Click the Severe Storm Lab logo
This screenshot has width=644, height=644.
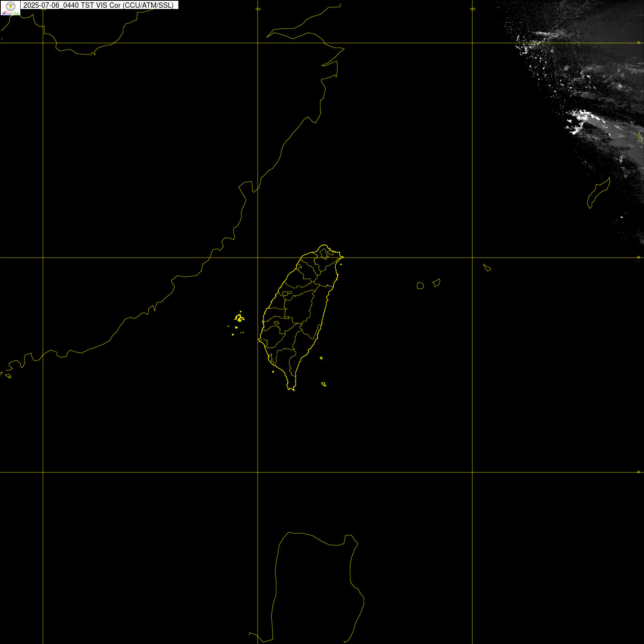(x=11, y=8)
